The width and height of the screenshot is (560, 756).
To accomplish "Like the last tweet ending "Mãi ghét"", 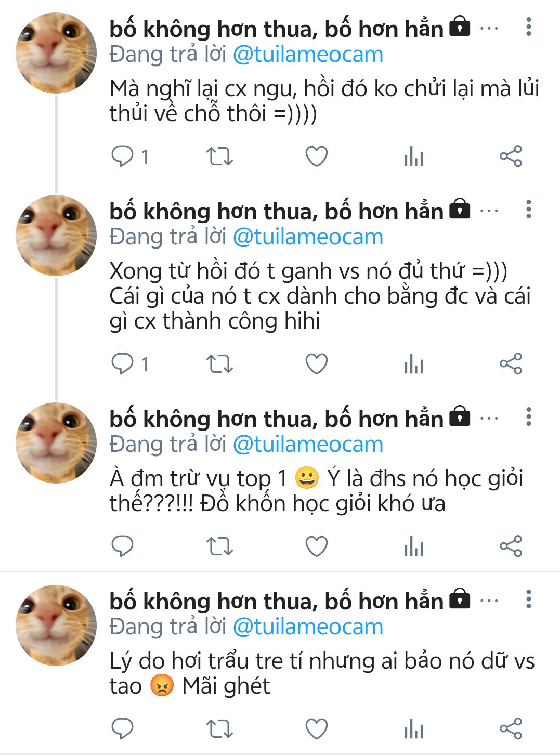I will point(316,728).
